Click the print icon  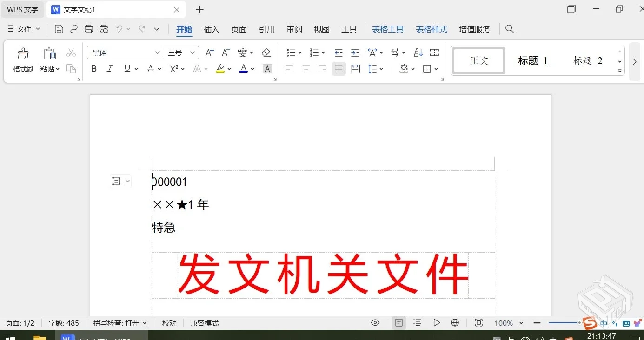click(88, 28)
